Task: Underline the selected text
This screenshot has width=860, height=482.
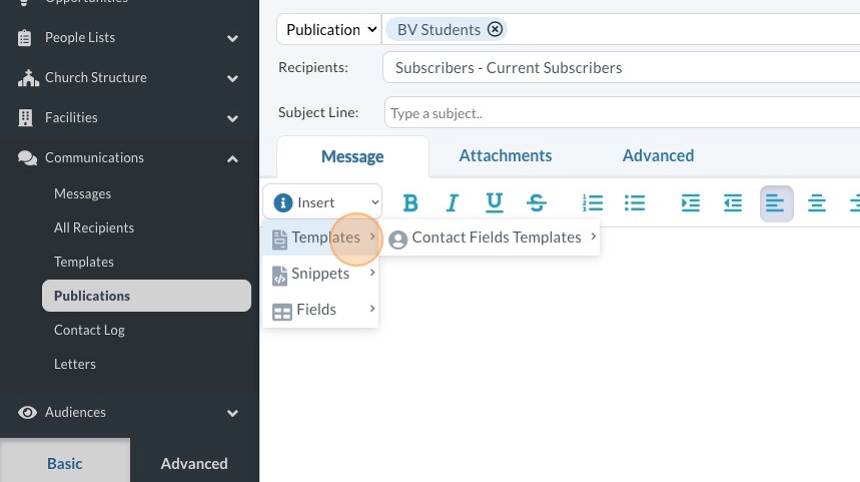Action: click(494, 203)
